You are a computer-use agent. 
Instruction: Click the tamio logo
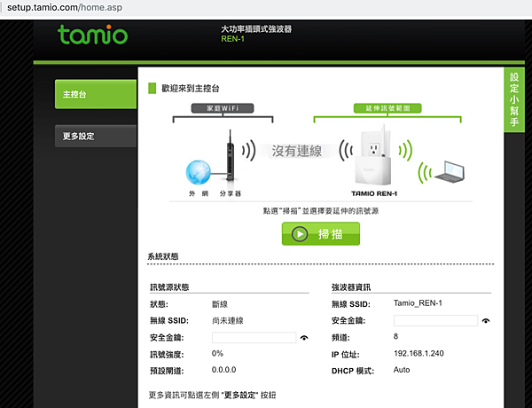click(92, 35)
